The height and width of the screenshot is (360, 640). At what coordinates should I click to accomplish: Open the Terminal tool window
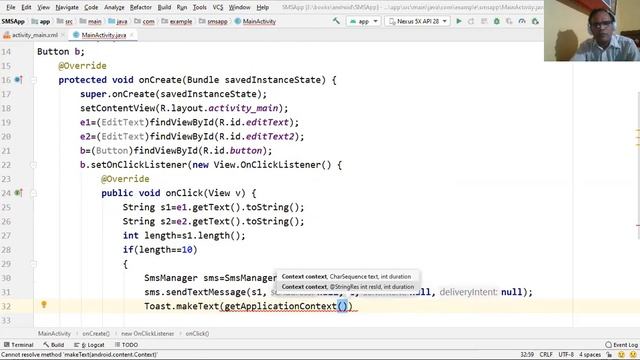pos(18,345)
